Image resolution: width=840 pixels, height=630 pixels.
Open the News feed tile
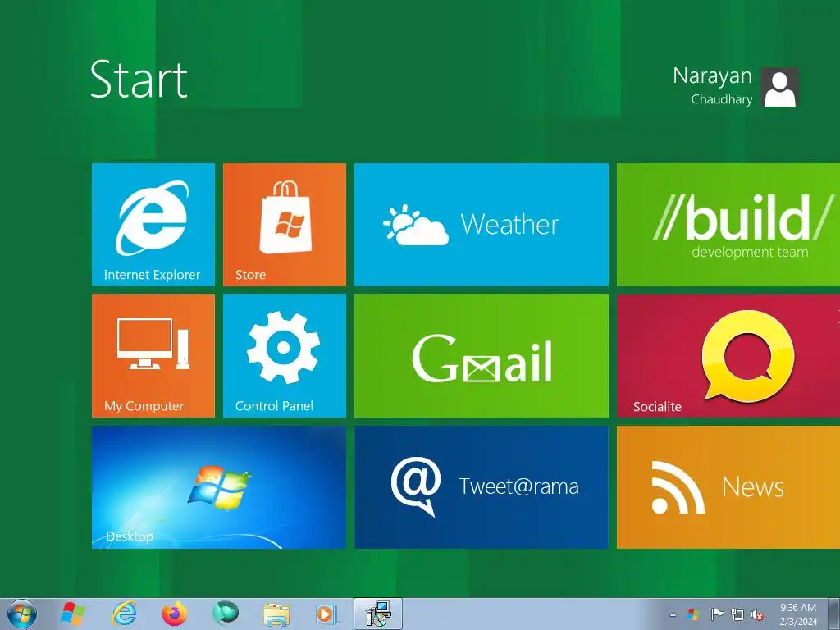728,487
